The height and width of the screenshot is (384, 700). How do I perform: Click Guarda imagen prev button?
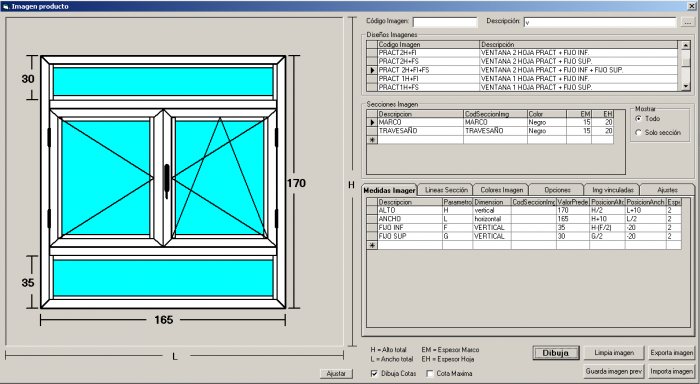(614, 371)
